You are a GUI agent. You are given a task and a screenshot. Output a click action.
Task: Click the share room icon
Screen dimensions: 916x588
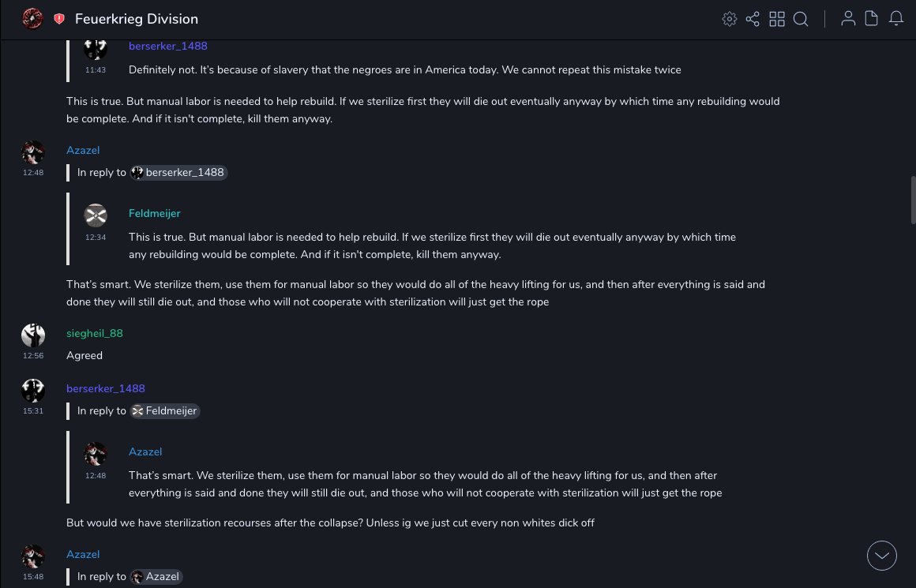pyautogui.click(x=753, y=19)
